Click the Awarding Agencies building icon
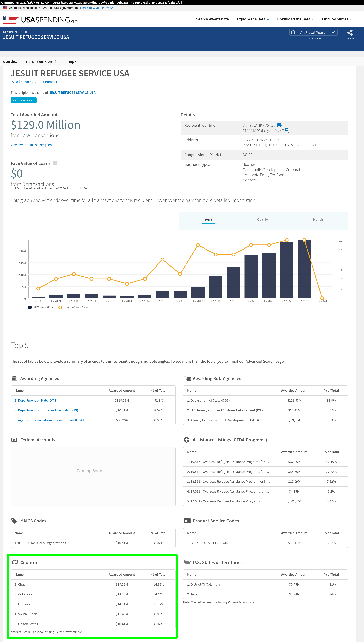Screen dimensions: 364x642 tap(14, 378)
